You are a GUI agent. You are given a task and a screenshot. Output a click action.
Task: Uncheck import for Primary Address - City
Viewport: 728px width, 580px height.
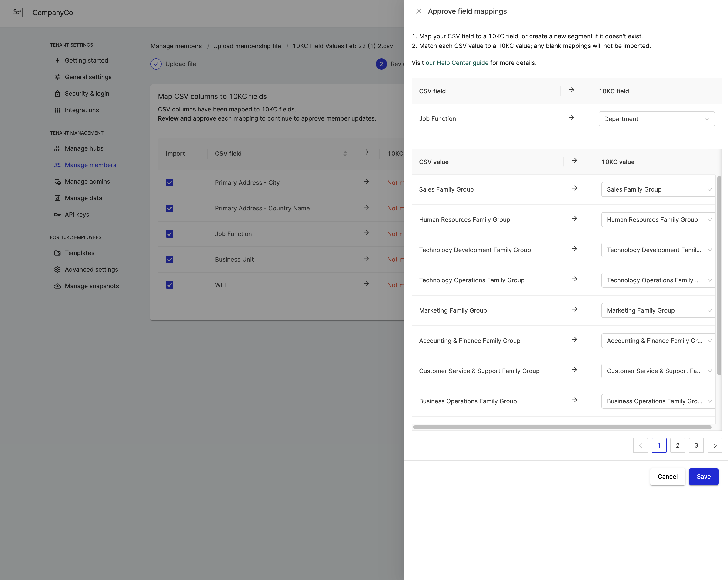(x=170, y=183)
